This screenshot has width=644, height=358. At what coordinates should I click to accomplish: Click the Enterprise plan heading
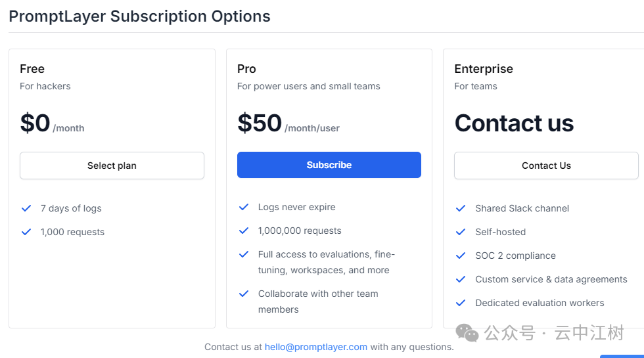point(483,69)
